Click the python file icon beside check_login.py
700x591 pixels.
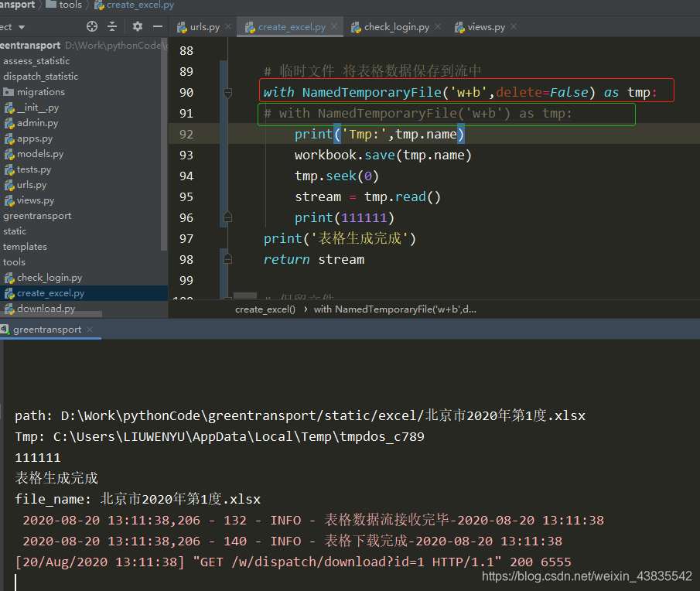(x=9, y=278)
